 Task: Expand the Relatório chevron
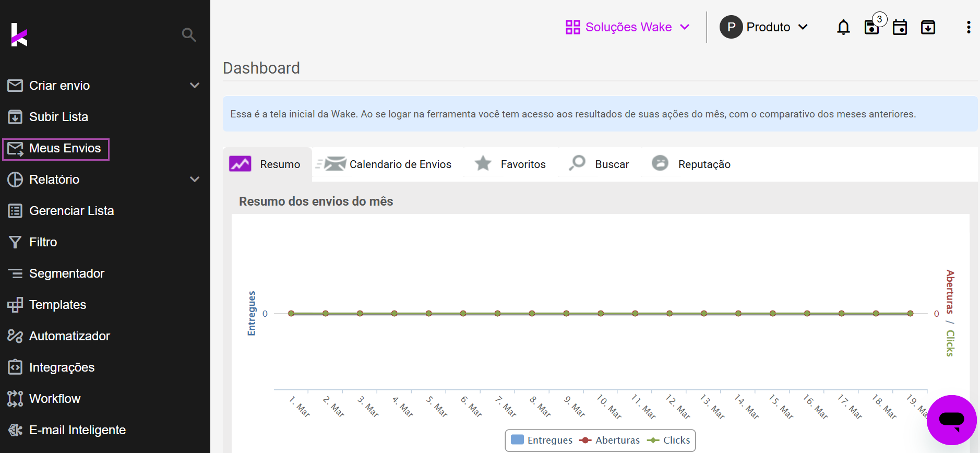pos(195,179)
